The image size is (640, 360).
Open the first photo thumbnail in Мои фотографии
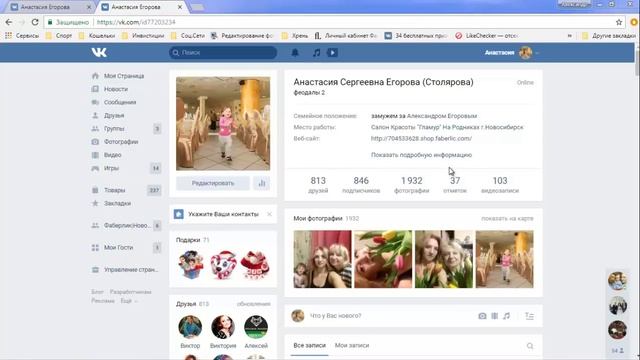tap(322, 259)
